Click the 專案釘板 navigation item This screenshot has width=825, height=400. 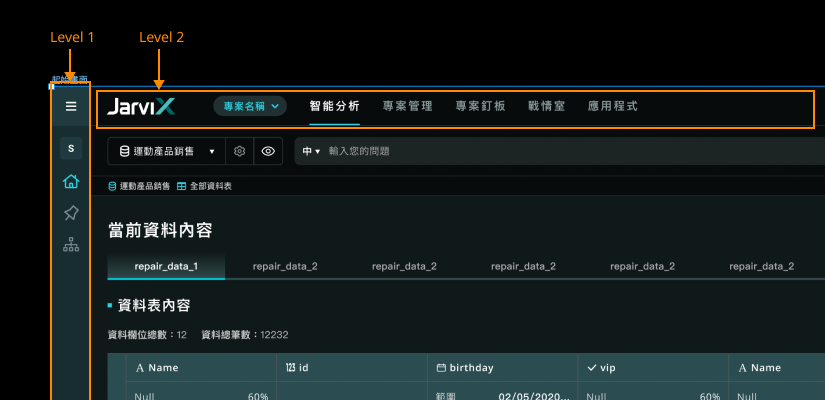pyautogui.click(x=480, y=106)
